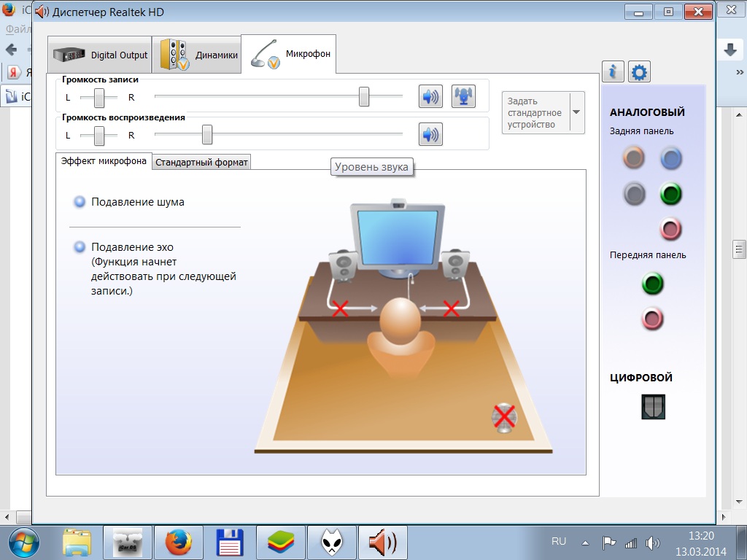Open foobar2000 alien icon in taskbar

tap(332, 542)
